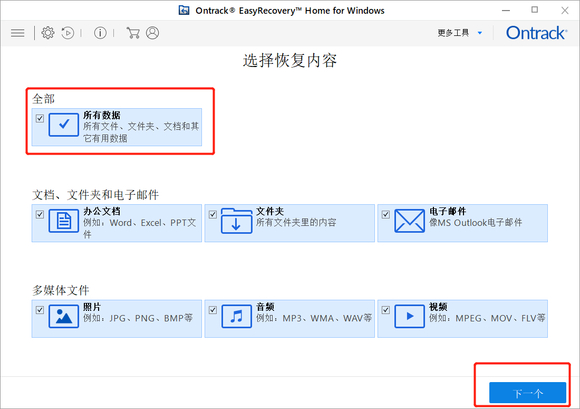Expand the 更多工具 dropdown arrow
The width and height of the screenshot is (580, 409).
[480, 33]
